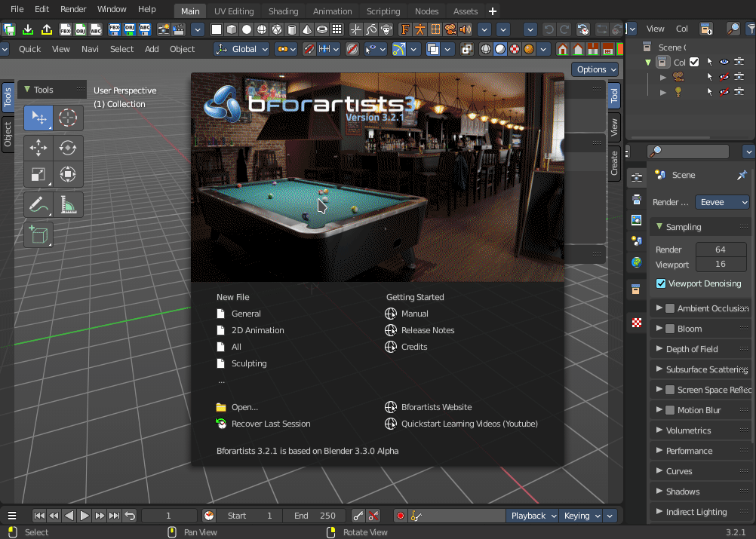Image resolution: width=756 pixels, height=539 pixels.
Task: Add the monkey mesh from toolbar
Action: 386,29
